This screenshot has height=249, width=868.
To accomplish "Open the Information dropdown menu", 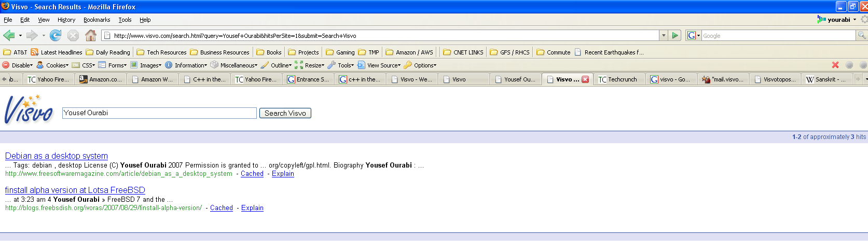I will click(x=186, y=65).
